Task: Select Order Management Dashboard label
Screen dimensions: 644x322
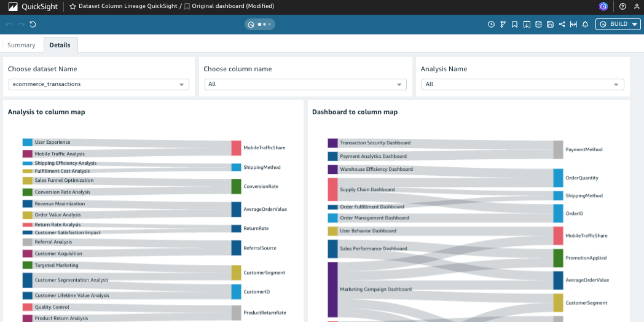Action: [x=375, y=218]
